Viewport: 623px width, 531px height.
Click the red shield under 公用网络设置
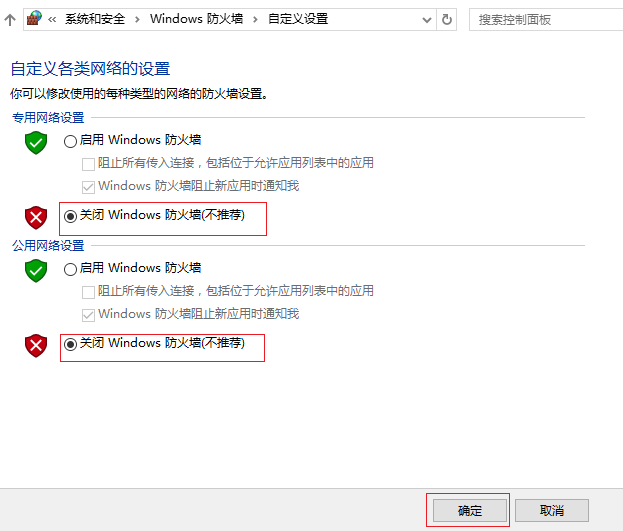(36, 345)
